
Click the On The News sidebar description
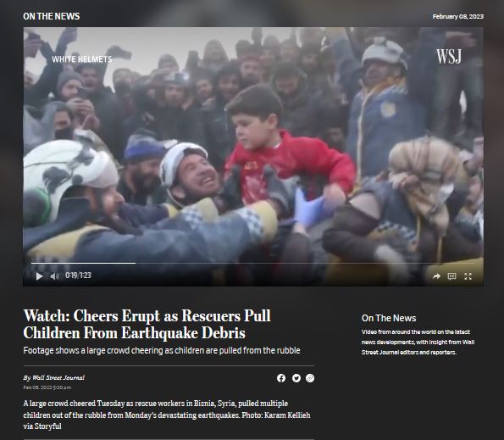click(418, 342)
